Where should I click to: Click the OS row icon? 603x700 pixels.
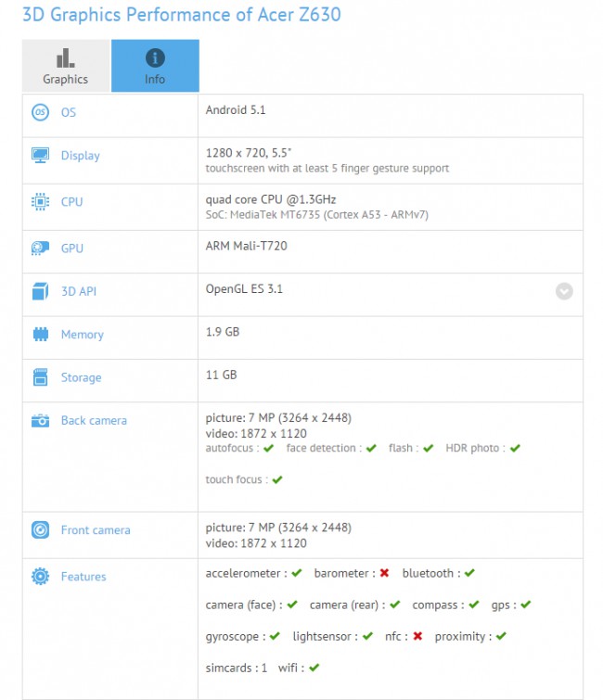coord(40,112)
